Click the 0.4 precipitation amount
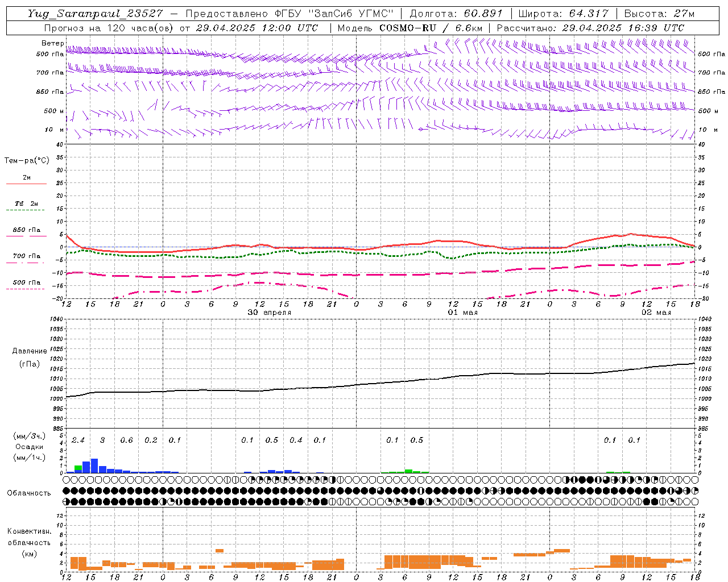Screen dimensions: 728x582 [296, 440]
